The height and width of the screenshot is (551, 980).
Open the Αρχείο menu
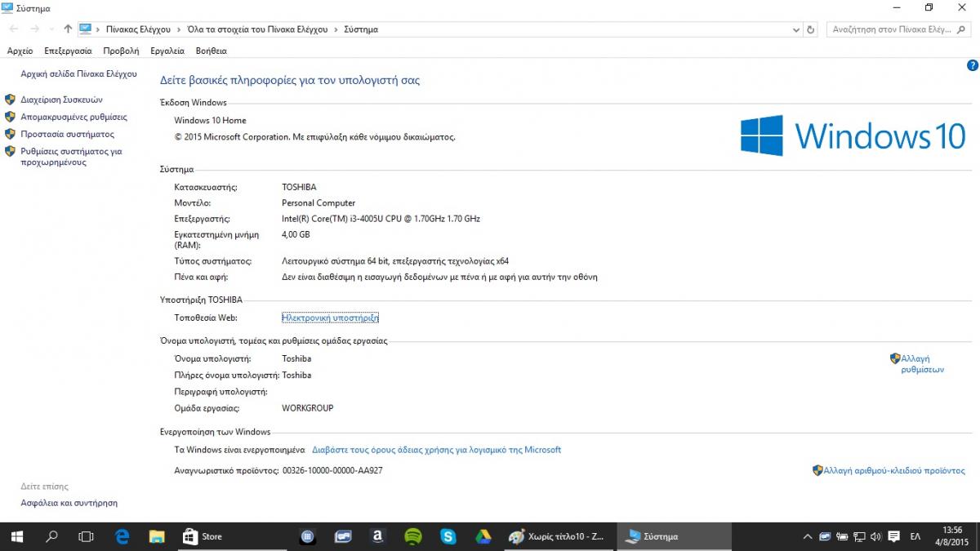20,51
